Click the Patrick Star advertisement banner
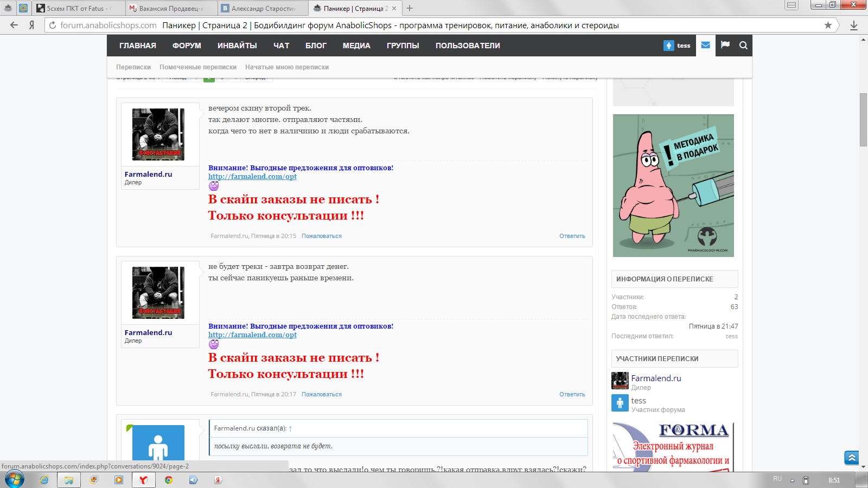Screen dimensions: 868x488 click(x=673, y=185)
